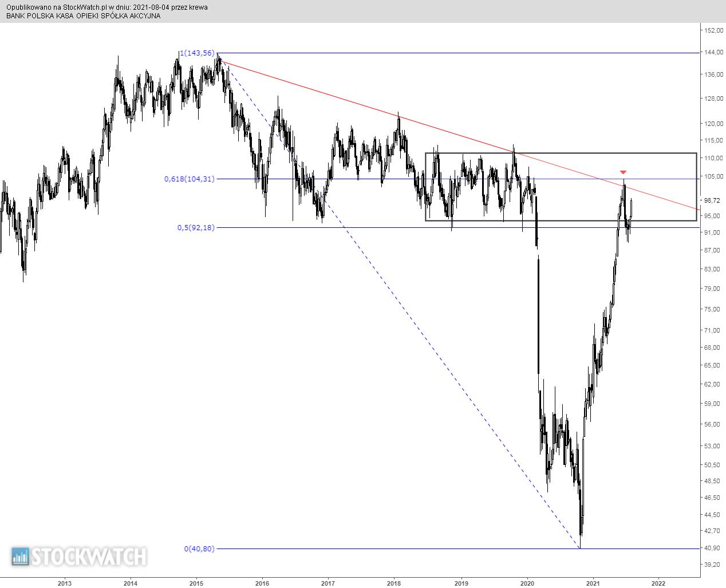
Task: Click the 136,00 price axis label
Action: pos(713,75)
